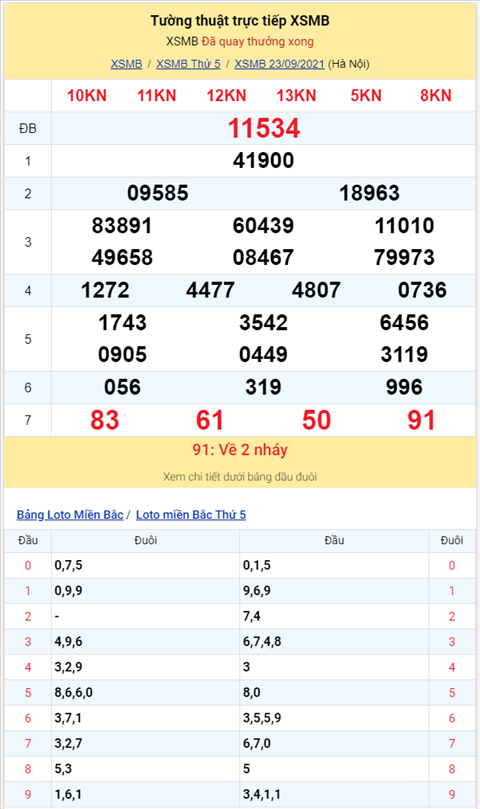The height and width of the screenshot is (809, 480).
Task: Select sixth prize number 996
Action: [404, 387]
